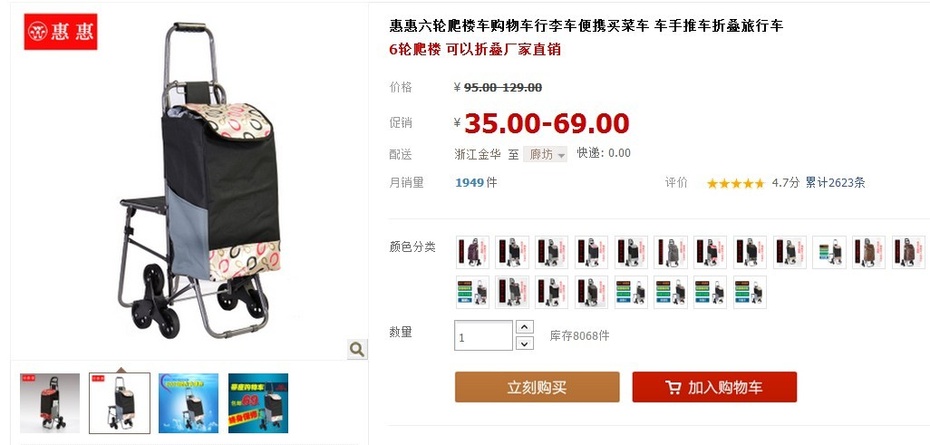Viewport: 930px width, 445px height.
Task: Select the blue sky background thumbnail
Action: tap(189, 403)
